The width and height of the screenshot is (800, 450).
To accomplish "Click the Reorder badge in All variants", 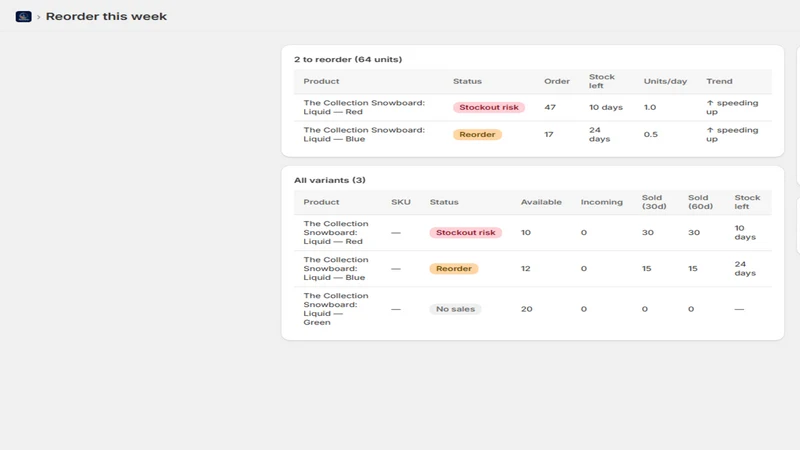I will 454,268.
